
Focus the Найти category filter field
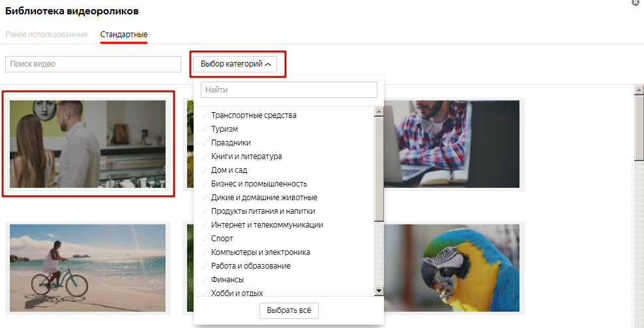pos(289,89)
